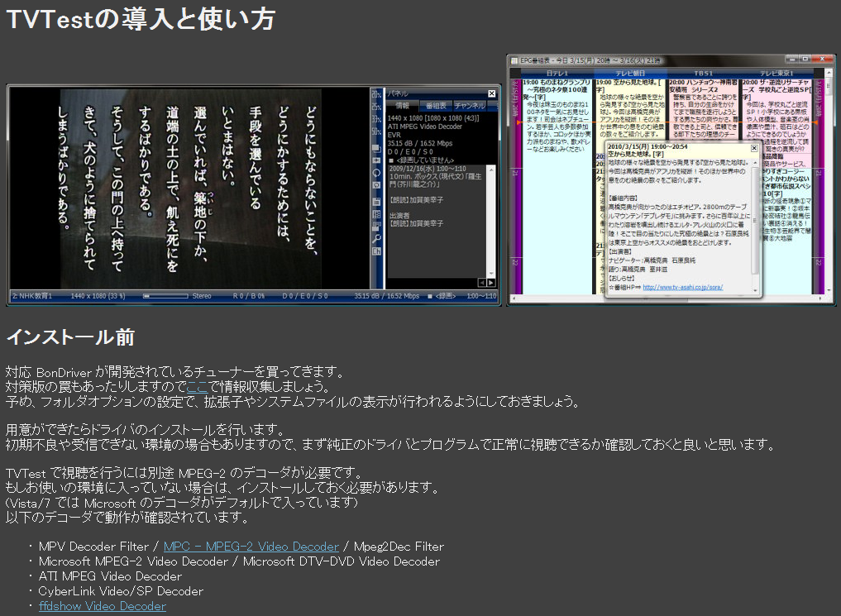The image size is (841, 616).
Task: Click the next-program arrow button in panel
Action: (490, 283)
